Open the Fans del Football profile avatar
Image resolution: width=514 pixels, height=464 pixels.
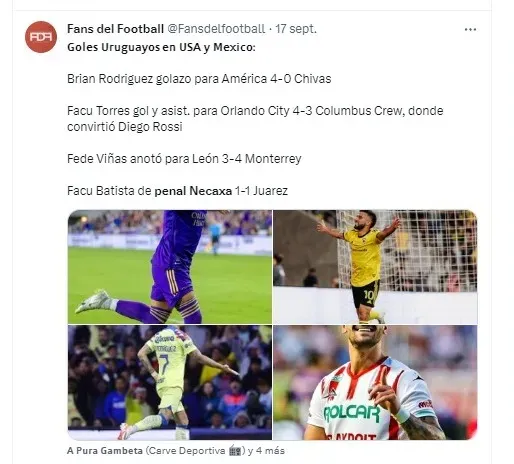pyautogui.click(x=41, y=37)
